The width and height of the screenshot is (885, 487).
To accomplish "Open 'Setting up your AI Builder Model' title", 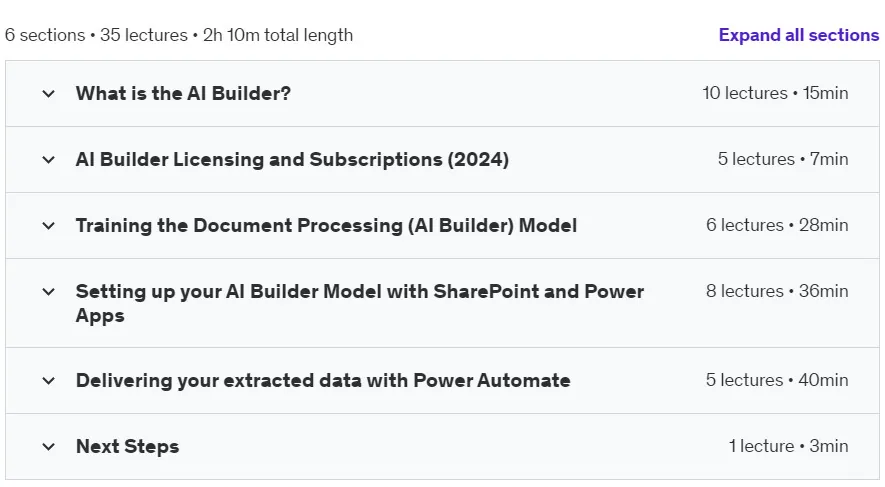I will [360, 303].
